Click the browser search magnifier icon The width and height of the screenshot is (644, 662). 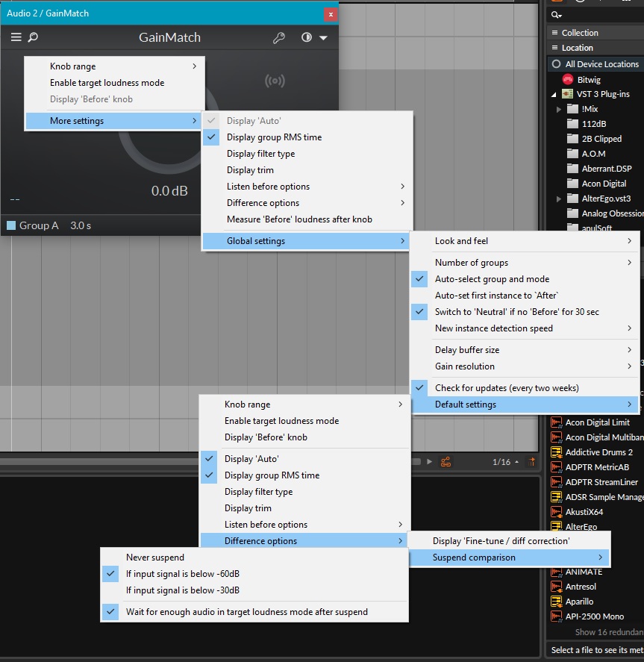pos(556,15)
